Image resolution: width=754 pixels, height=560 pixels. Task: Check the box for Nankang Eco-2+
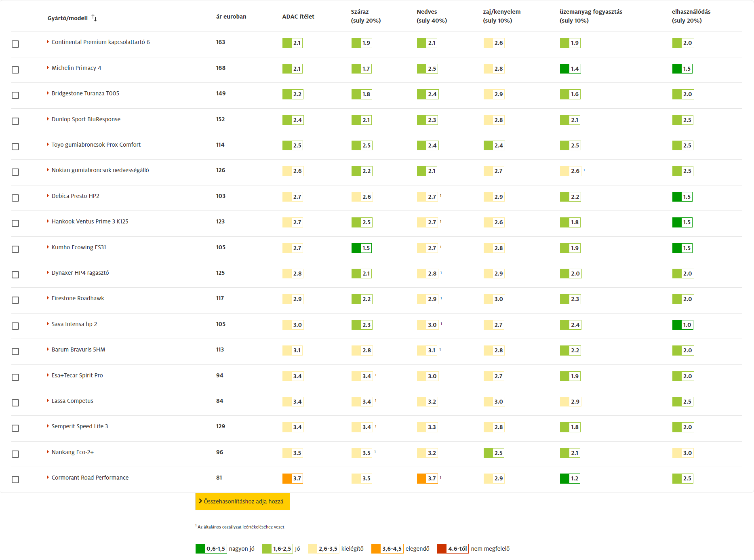click(15, 454)
